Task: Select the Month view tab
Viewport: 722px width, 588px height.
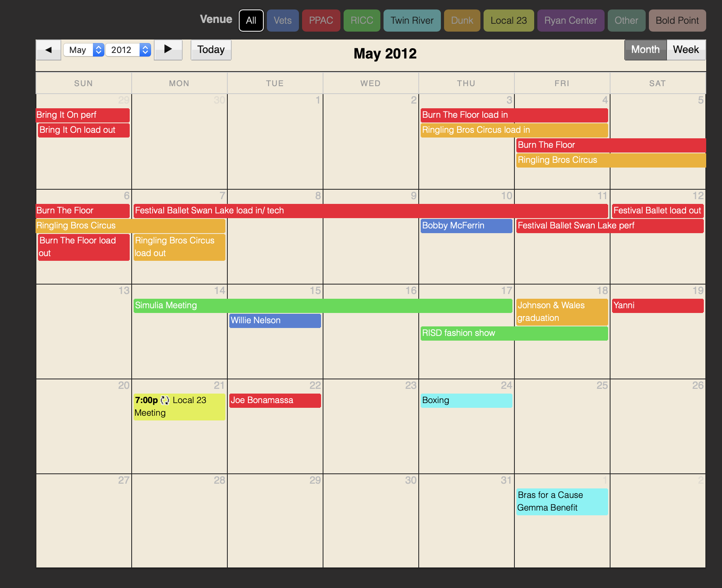Action: click(645, 50)
